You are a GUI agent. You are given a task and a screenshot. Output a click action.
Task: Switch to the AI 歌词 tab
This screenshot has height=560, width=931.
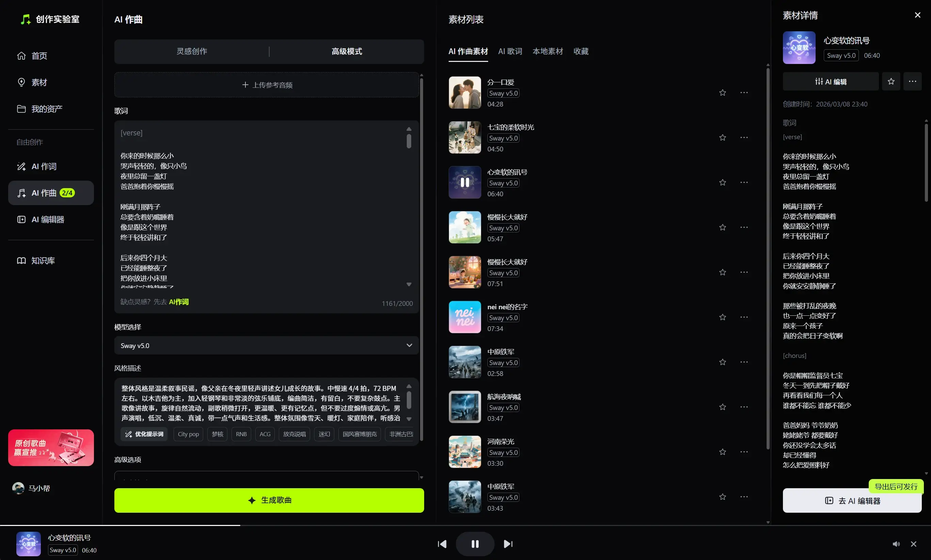(510, 51)
